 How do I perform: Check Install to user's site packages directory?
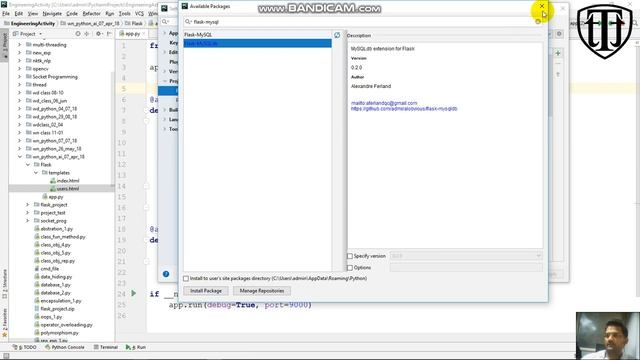186,278
